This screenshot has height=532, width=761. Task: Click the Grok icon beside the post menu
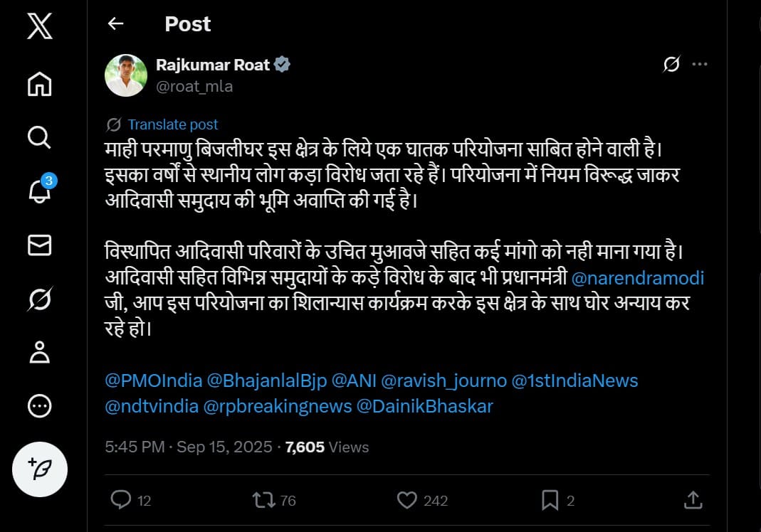coord(671,65)
